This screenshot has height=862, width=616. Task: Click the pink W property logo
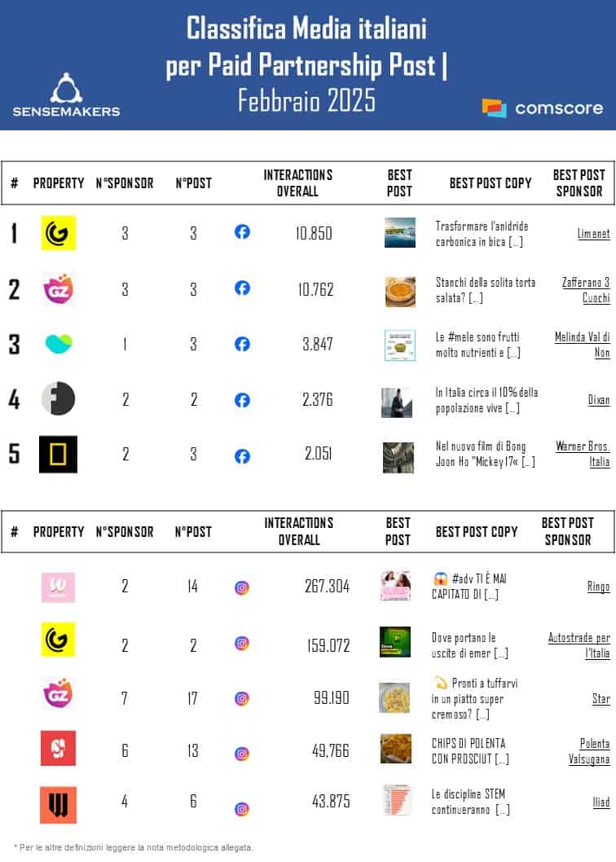[x=59, y=587]
